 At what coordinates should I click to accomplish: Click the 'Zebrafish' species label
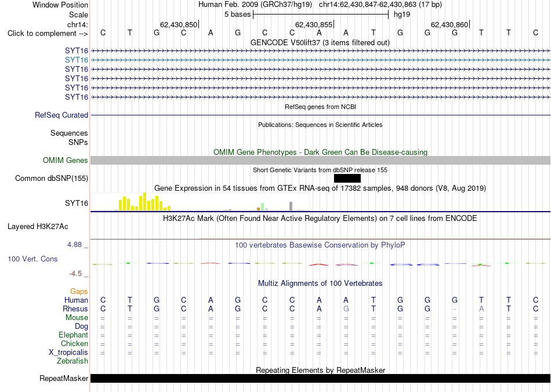pos(72,361)
